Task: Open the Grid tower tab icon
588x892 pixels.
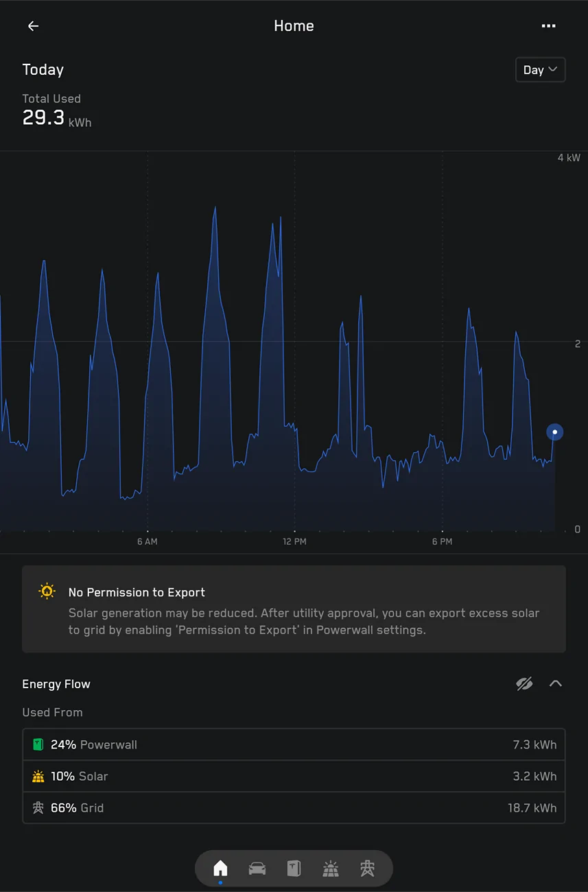Action: point(368,869)
